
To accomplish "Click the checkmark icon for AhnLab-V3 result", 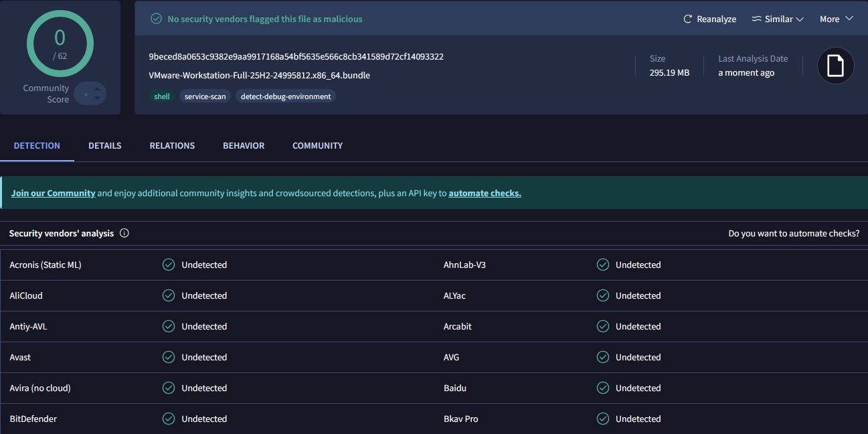I will click(603, 265).
